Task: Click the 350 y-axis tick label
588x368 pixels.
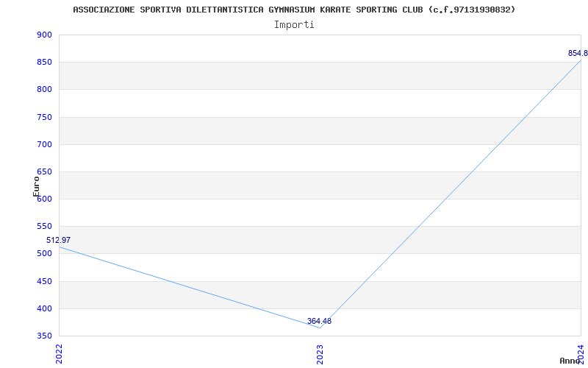Action: coord(44,336)
